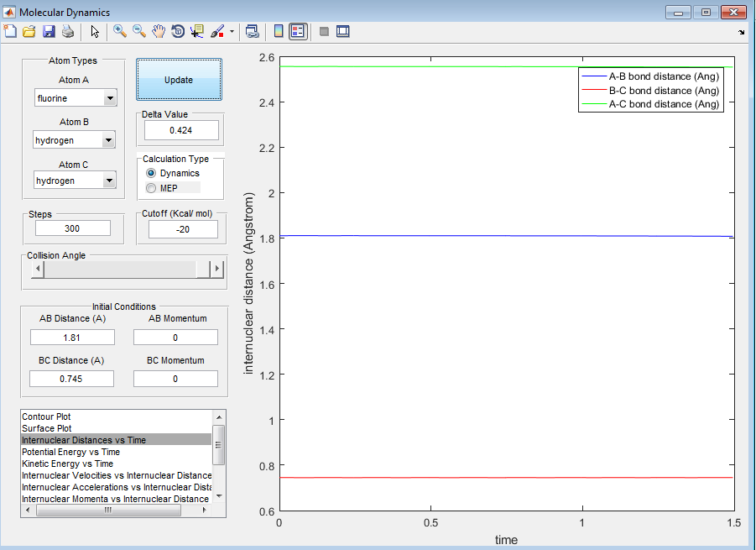Activate the Pan hand tool

(158, 31)
